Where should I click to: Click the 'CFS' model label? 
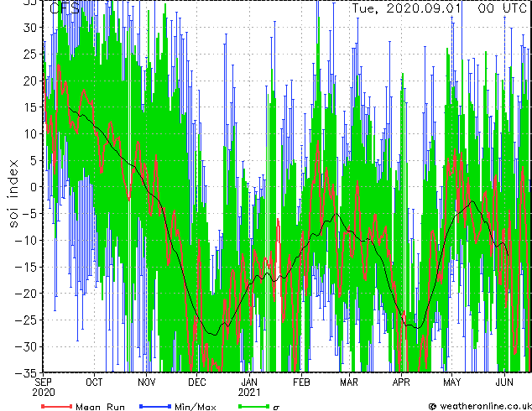[65, 8]
